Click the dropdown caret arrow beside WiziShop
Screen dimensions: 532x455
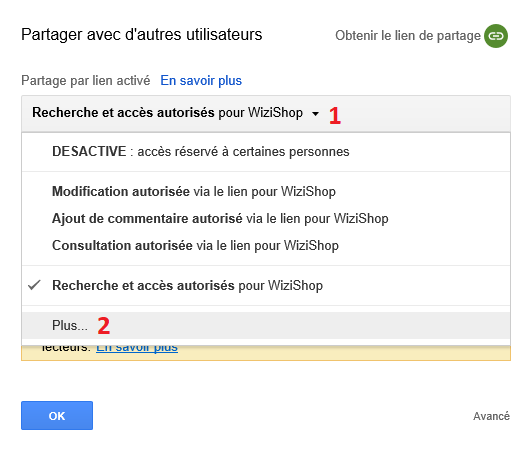click(x=315, y=114)
